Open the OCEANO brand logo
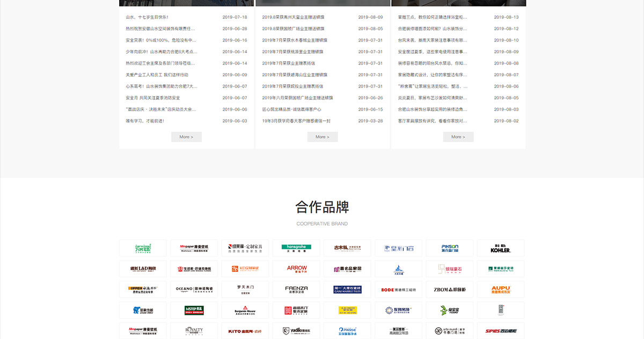Viewport: 644px width, 339px height. [194, 289]
